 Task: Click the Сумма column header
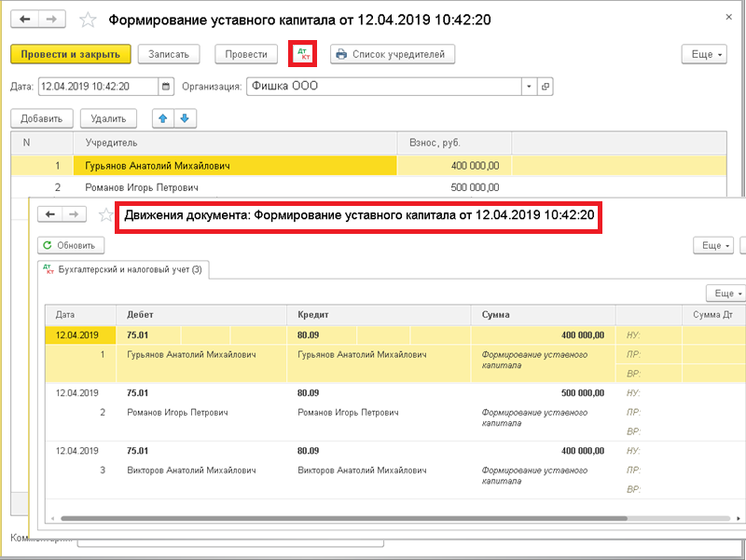pos(544,315)
